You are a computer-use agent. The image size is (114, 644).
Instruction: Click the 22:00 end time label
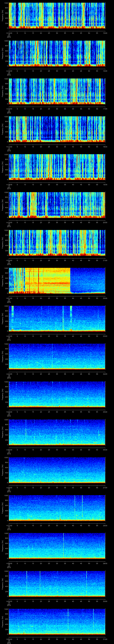coord(105,298)
